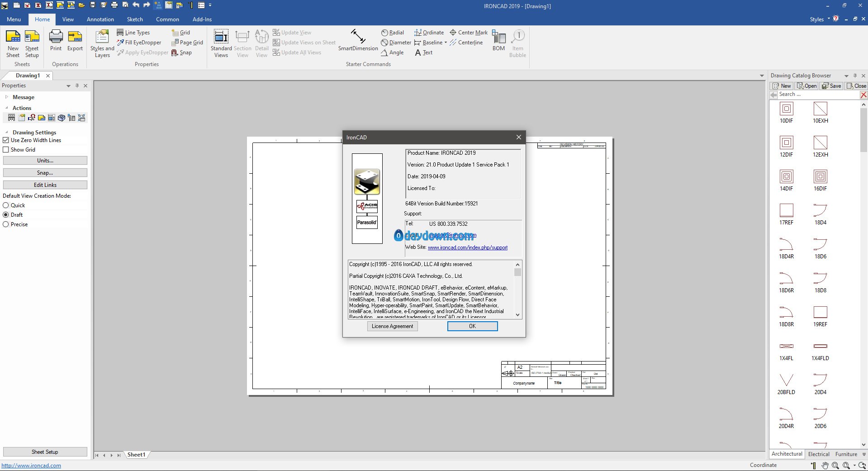
Task: Click the Sheet Setup button at the panel bottom
Action: click(x=45, y=452)
